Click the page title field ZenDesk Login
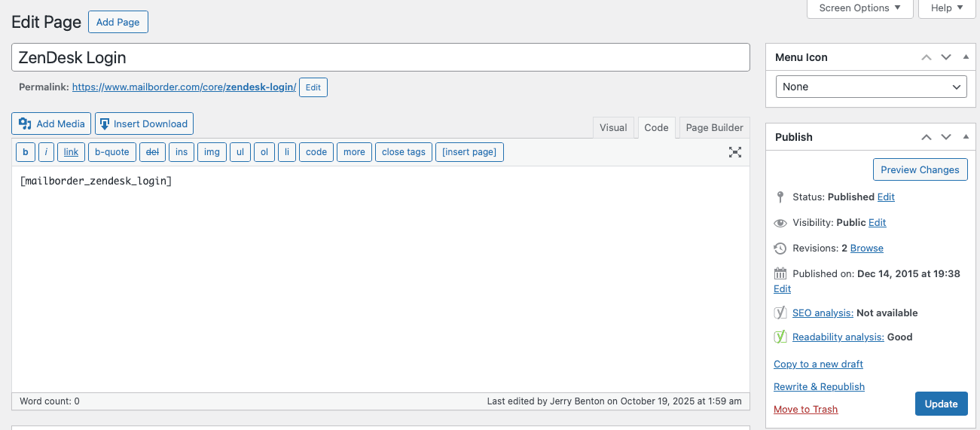The height and width of the screenshot is (430, 980). pyautogui.click(x=380, y=57)
